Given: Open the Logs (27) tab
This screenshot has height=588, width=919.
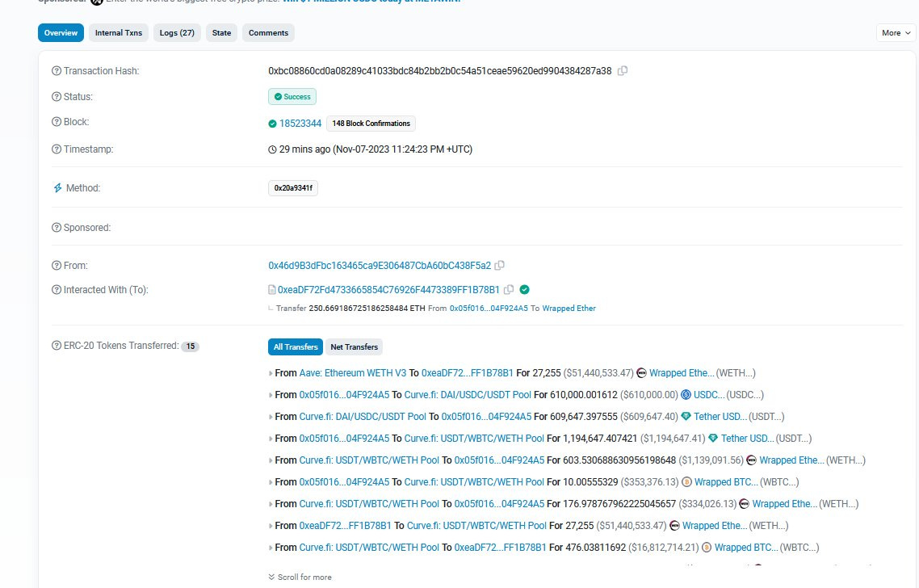Looking at the screenshot, I should [x=177, y=33].
